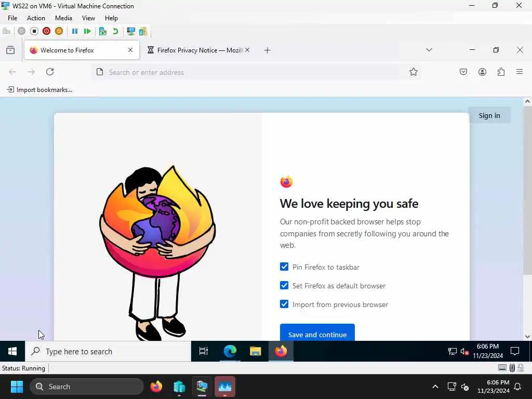The width and height of the screenshot is (532, 399).
Task: Open the Help menu
Action: [111, 18]
